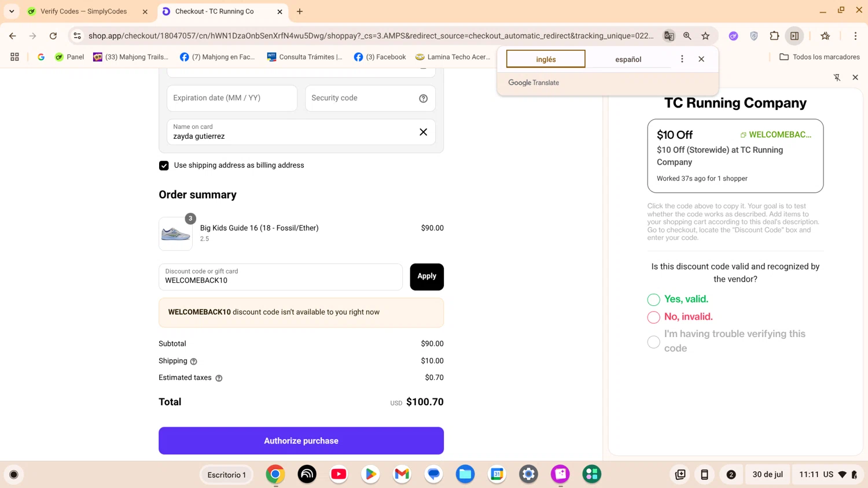Open Todos los marcadores bookmarks folder
Screen dimensions: 868x488
[x=819, y=57]
